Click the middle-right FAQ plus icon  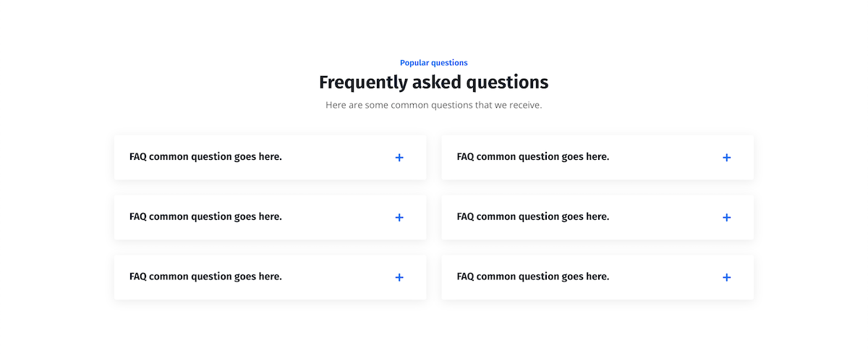(727, 218)
